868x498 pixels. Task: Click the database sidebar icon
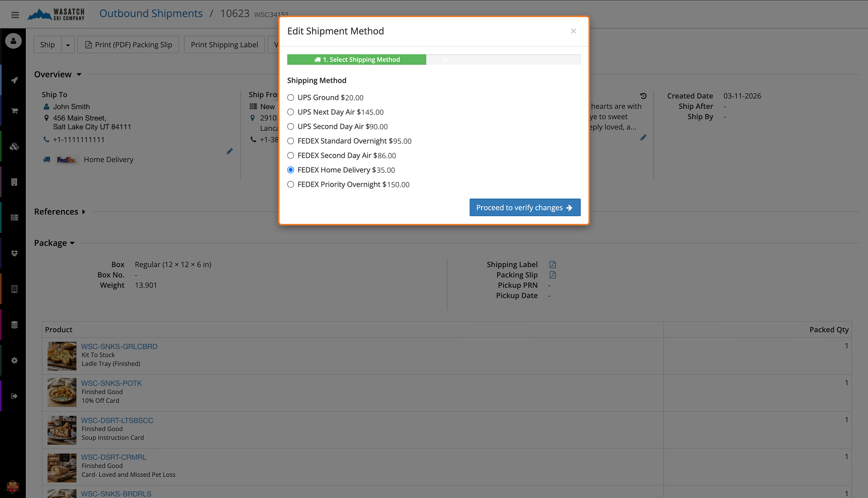[14, 325]
